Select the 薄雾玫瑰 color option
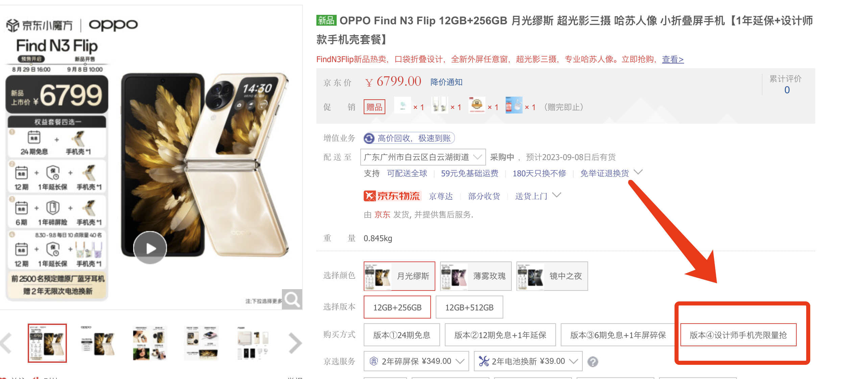 coord(476,276)
